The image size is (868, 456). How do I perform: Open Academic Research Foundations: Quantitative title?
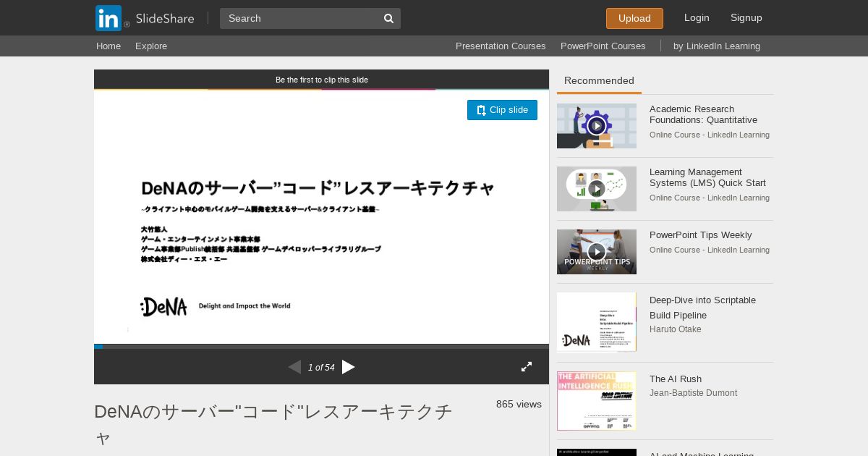703,114
